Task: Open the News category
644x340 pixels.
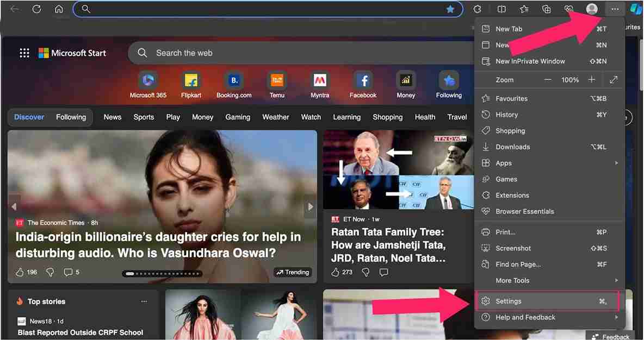Action: 113,117
